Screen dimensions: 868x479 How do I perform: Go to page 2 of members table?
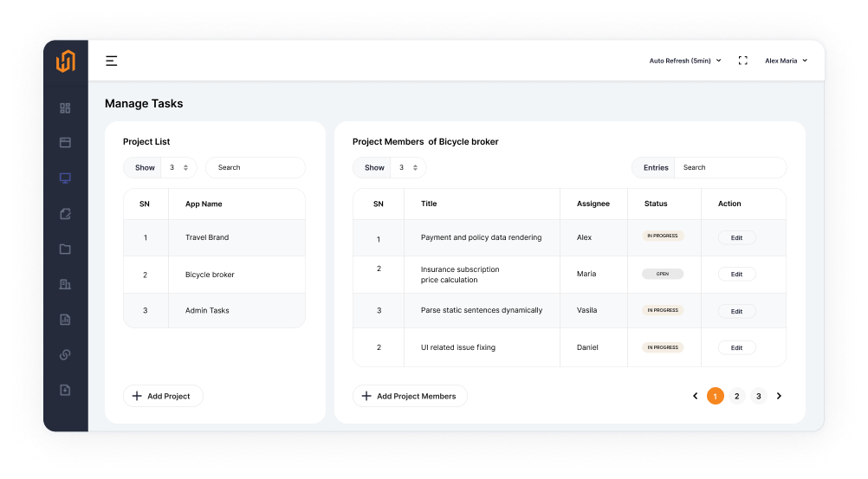pyautogui.click(x=736, y=396)
